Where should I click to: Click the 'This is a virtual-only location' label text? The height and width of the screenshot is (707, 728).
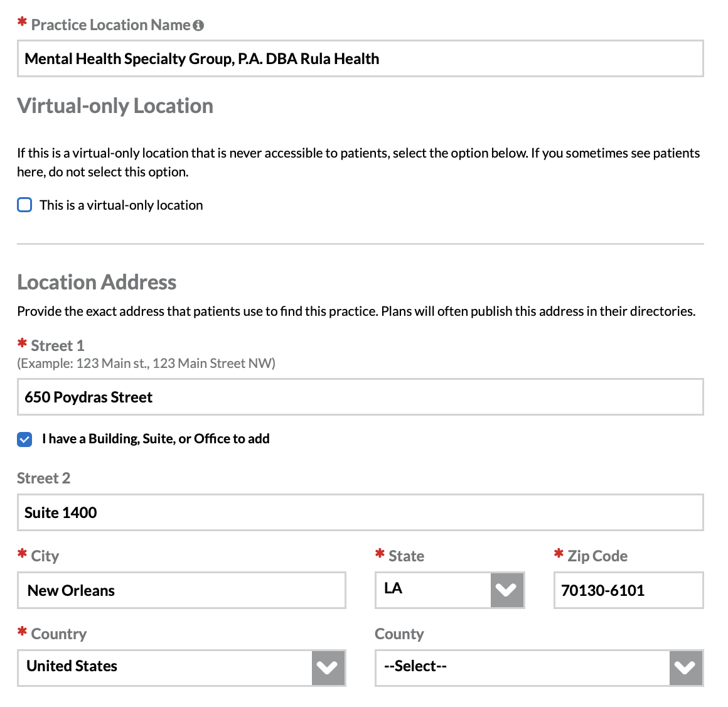click(x=121, y=205)
